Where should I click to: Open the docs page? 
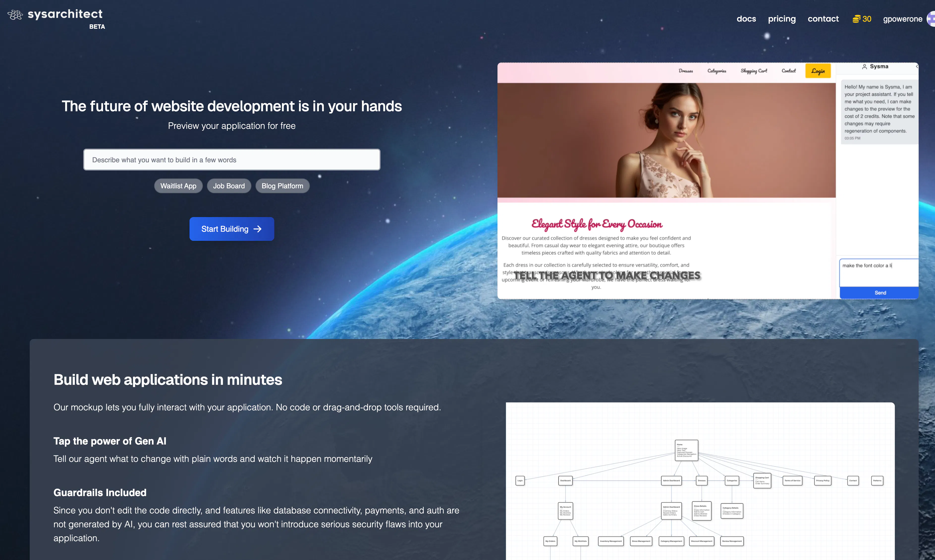[746, 19]
